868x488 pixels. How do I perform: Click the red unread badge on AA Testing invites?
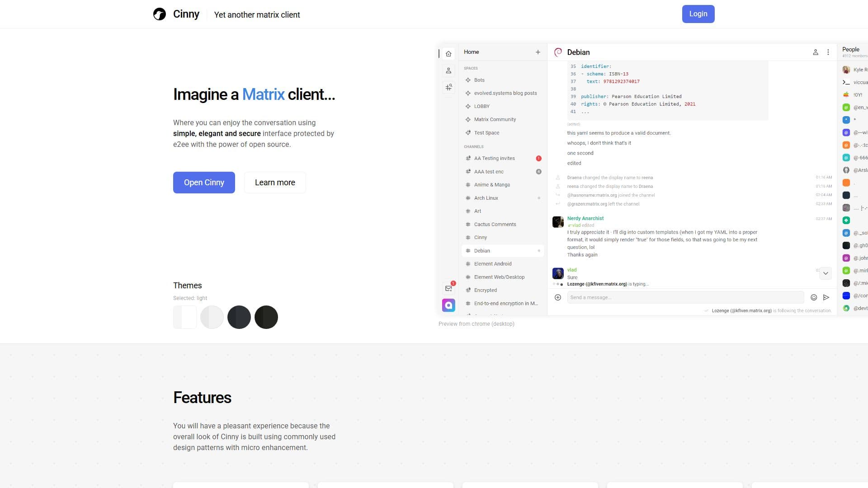click(x=538, y=158)
